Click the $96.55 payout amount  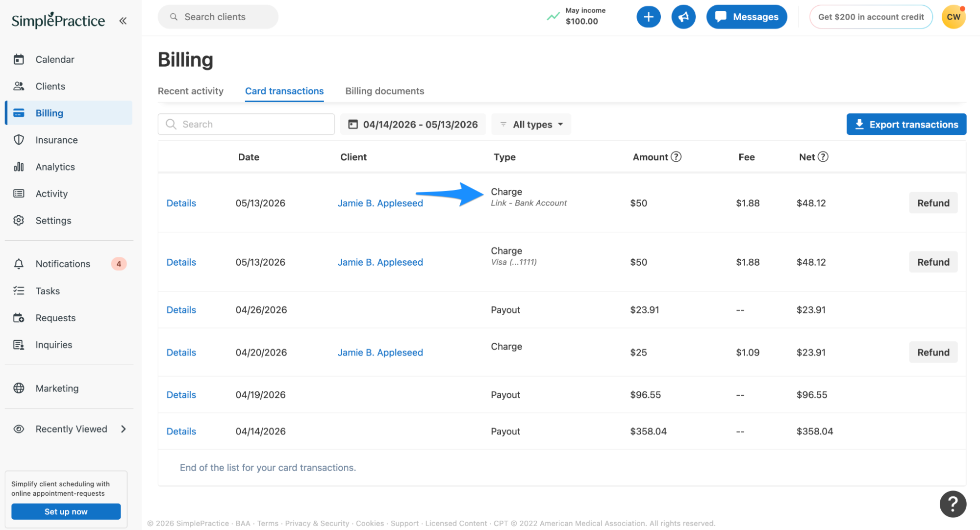pyautogui.click(x=645, y=395)
